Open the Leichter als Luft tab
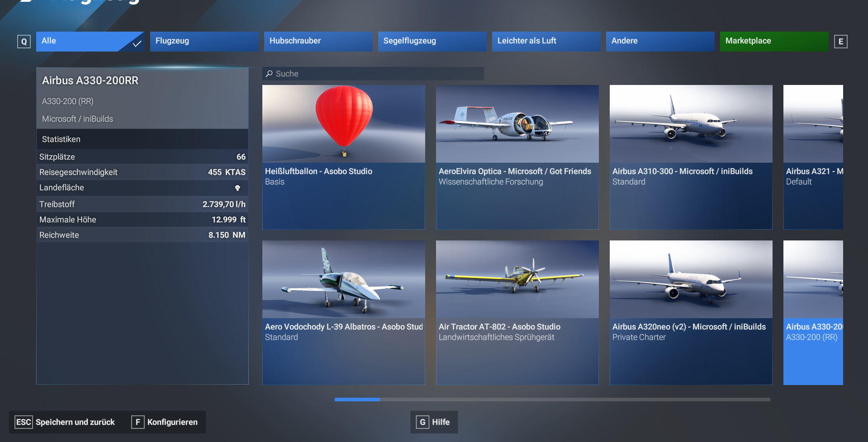 pyautogui.click(x=546, y=42)
